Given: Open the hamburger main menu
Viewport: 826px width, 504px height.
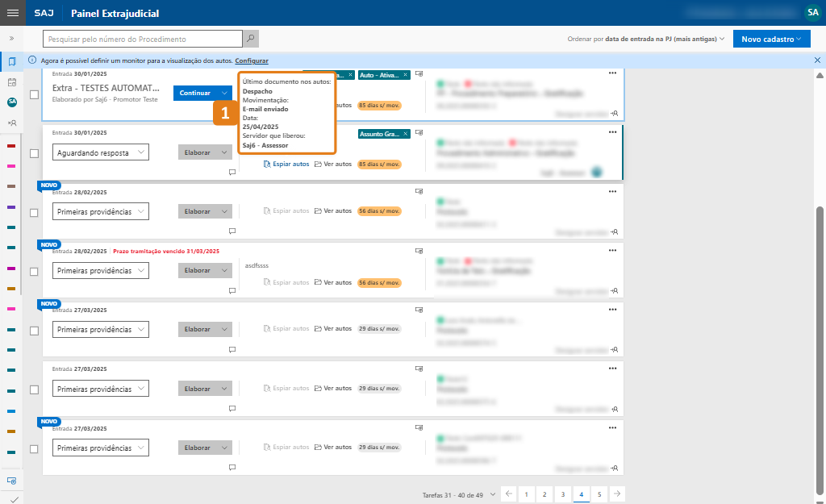Looking at the screenshot, I should tap(12, 13).
